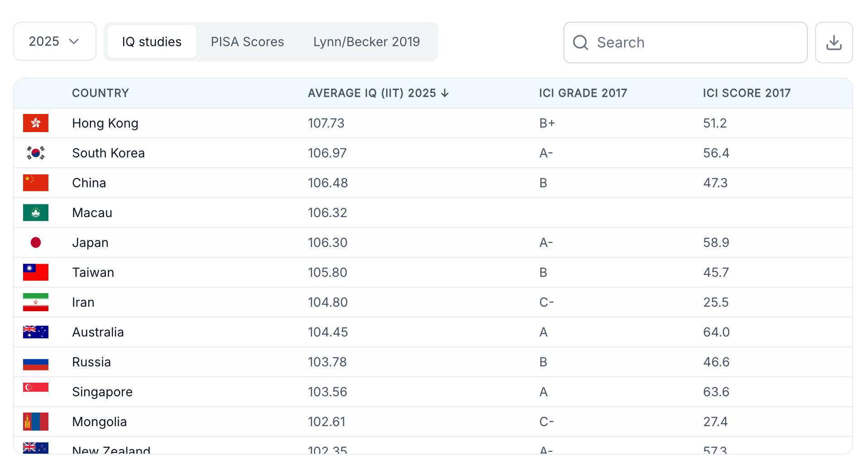Switch to the PISA Scores tab

[247, 42]
